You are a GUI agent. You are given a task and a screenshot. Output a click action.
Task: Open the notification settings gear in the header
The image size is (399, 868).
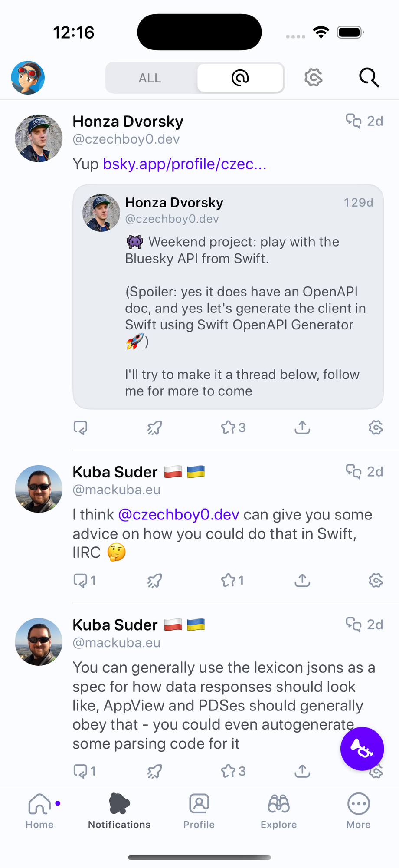[313, 78]
